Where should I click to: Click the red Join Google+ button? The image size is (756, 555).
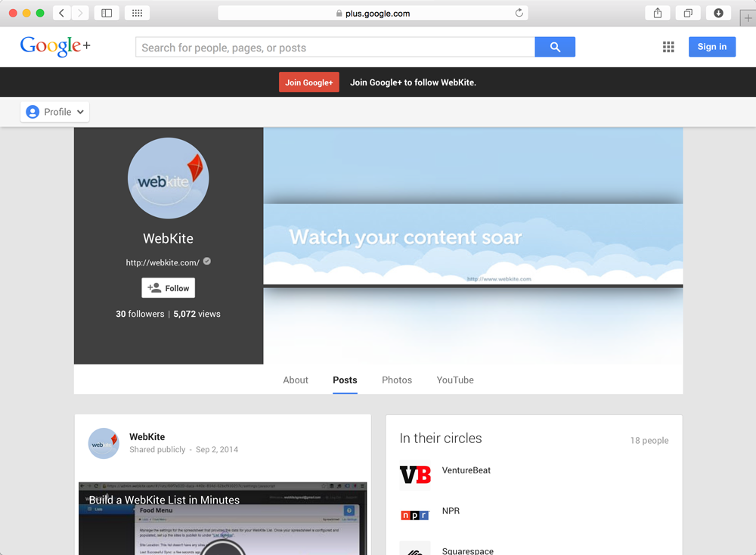pos(308,82)
